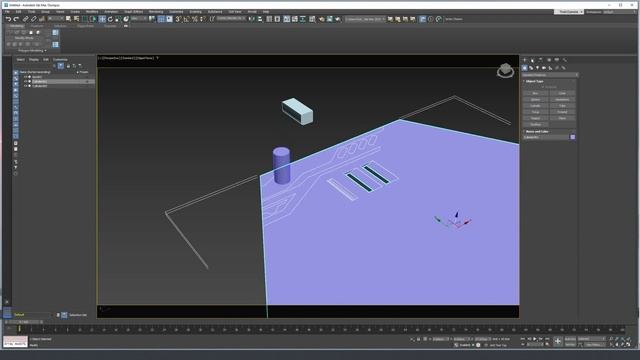This screenshot has height=360, width=640.
Task: Activate the Select and Rotate tool
Action: (x=110, y=19)
